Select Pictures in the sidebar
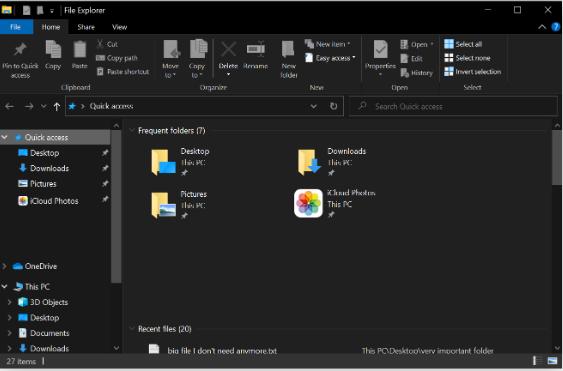The image size is (563, 371). coord(43,184)
